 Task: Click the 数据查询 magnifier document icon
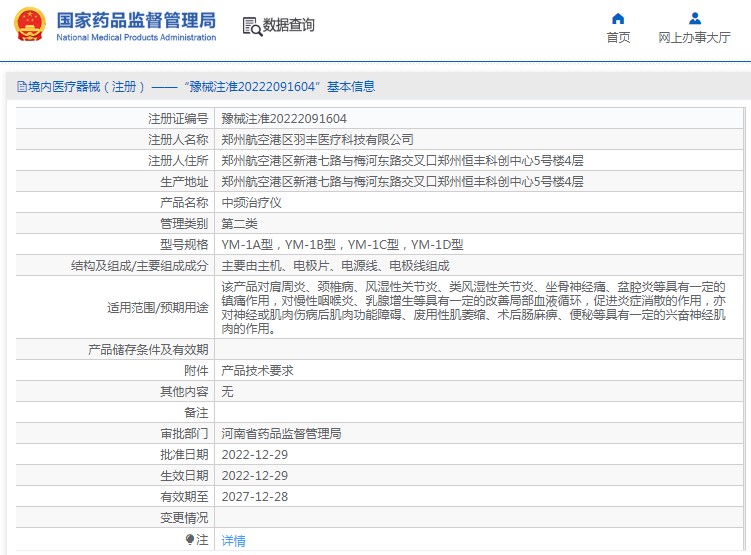point(251,26)
